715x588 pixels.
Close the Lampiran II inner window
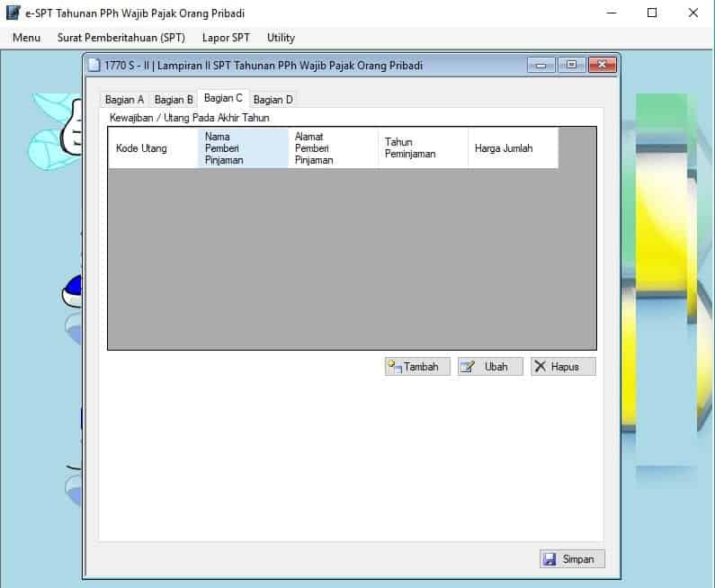602,65
